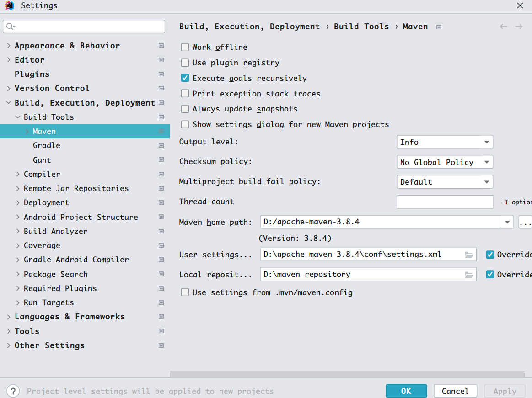Expand Appearance & Behavior section
This screenshot has width=532, height=398.
tap(9, 45)
